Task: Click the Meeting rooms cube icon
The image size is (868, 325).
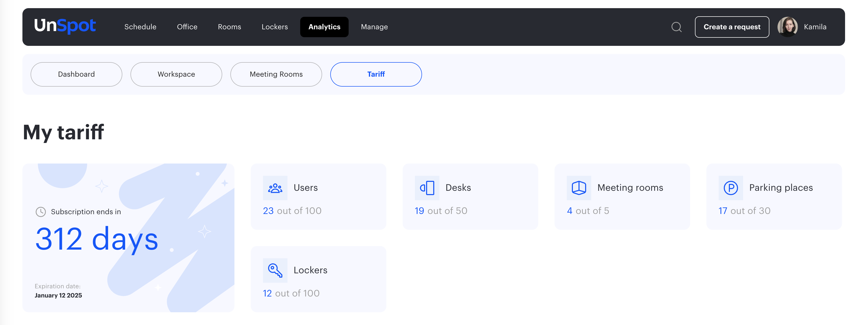Action: coord(578,188)
